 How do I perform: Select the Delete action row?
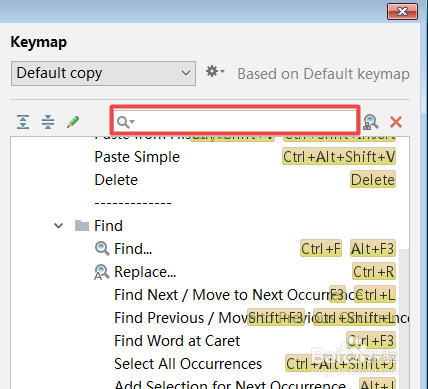pyautogui.click(x=210, y=180)
